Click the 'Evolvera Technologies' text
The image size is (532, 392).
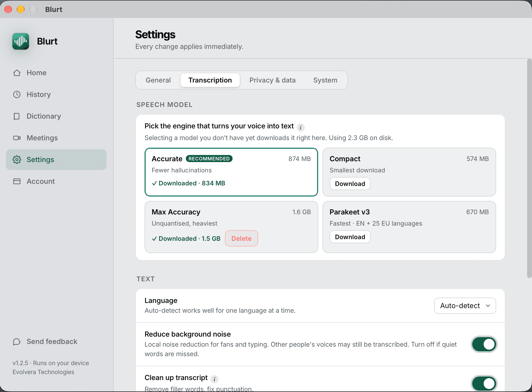pos(43,372)
